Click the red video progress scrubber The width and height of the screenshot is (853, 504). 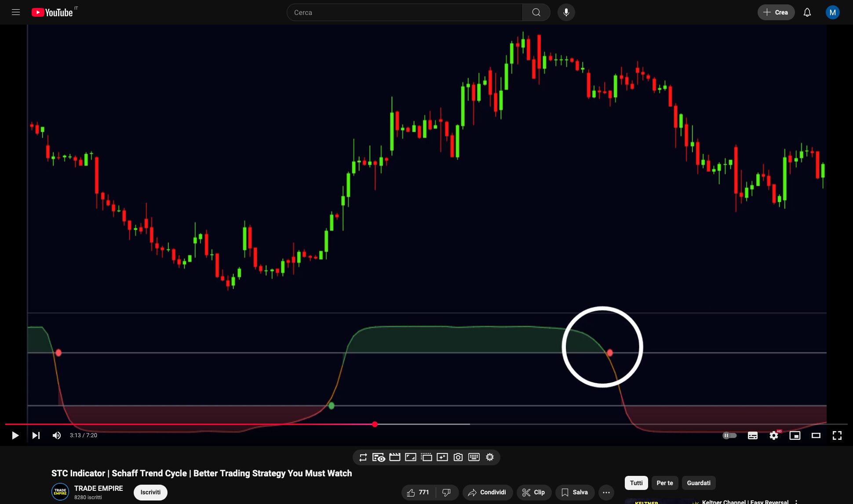coord(375,424)
